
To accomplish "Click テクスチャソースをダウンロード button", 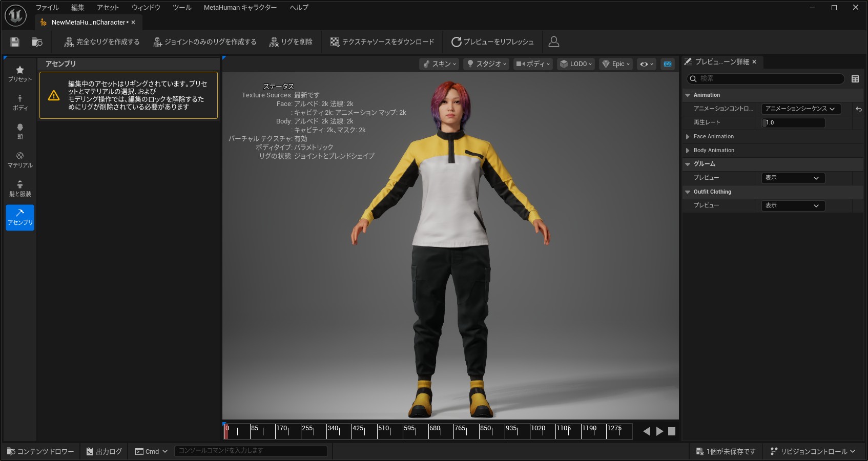I will pos(382,42).
